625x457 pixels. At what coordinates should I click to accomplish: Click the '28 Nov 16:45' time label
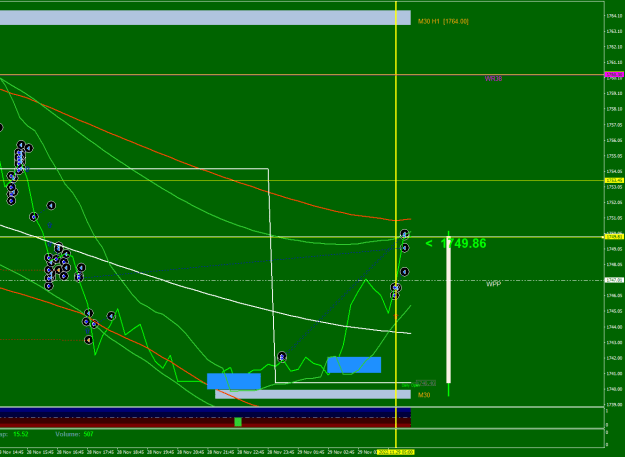pyautogui.click(x=72, y=453)
